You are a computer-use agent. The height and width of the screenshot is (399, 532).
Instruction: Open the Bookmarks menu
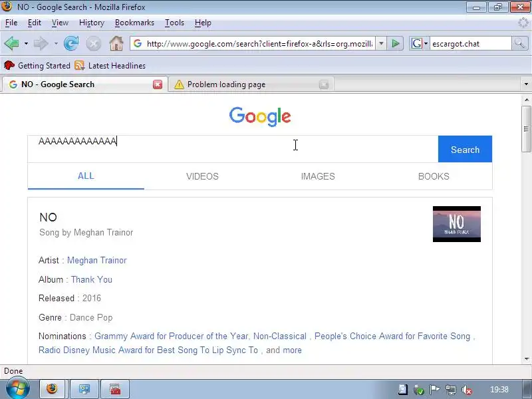134,23
